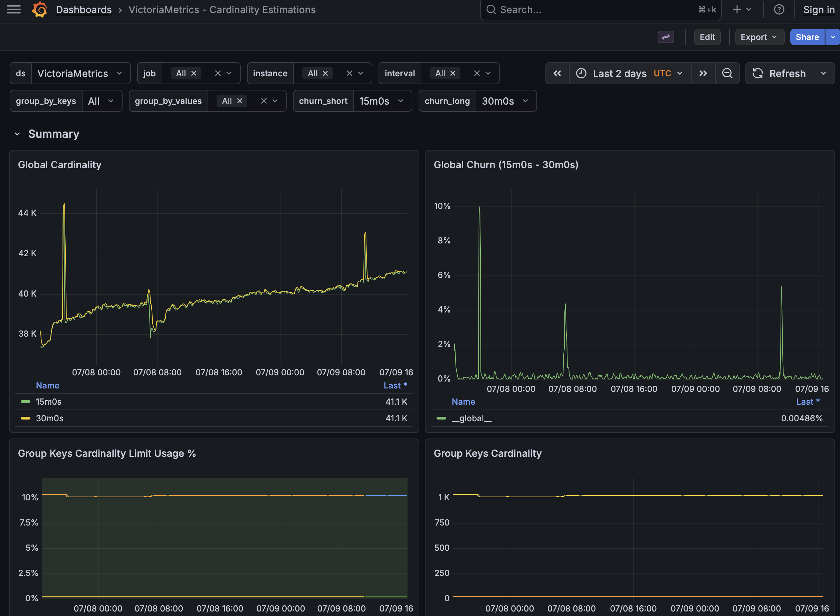Remove the All tag from instance

[325, 74]
